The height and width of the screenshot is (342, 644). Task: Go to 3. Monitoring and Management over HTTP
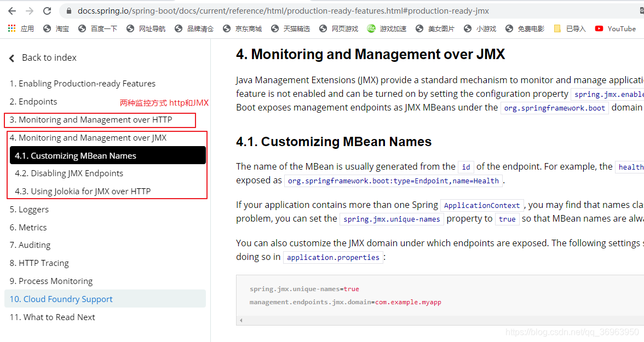coord(91,120)
